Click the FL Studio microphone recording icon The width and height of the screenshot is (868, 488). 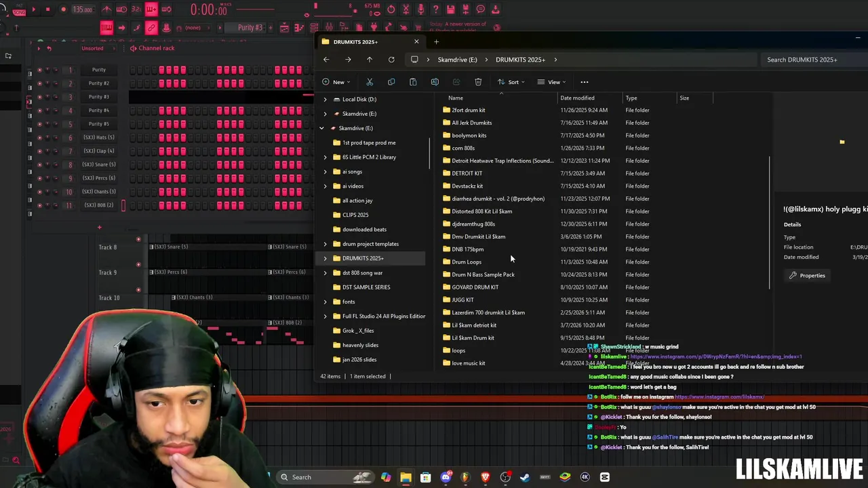coord(420,9)
